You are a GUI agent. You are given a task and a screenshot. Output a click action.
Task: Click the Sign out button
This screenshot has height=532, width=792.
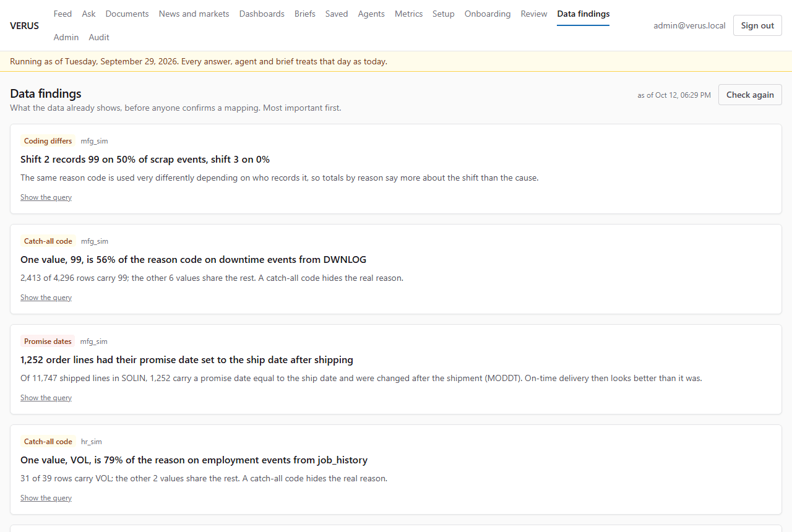point(757,25)
